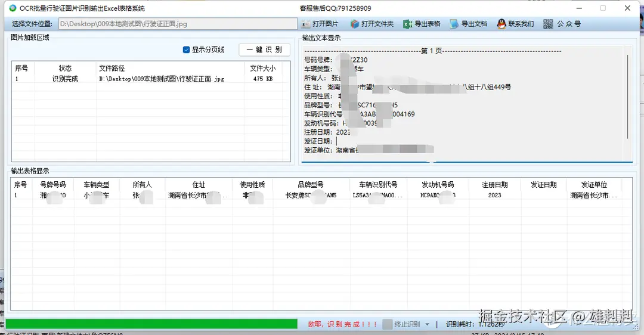Click the 使用性质 table column header
The width and height of the screenshot is (644, 335).
pos(252,185)
